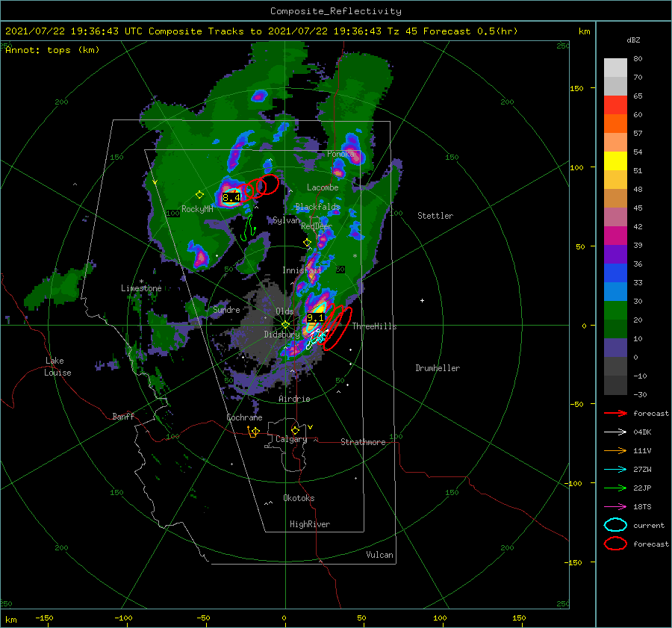The height and width of the screenshot is (628, 672).
Task: Click the '-150' tick on the bottom axis
Action: tap(44, 618)
